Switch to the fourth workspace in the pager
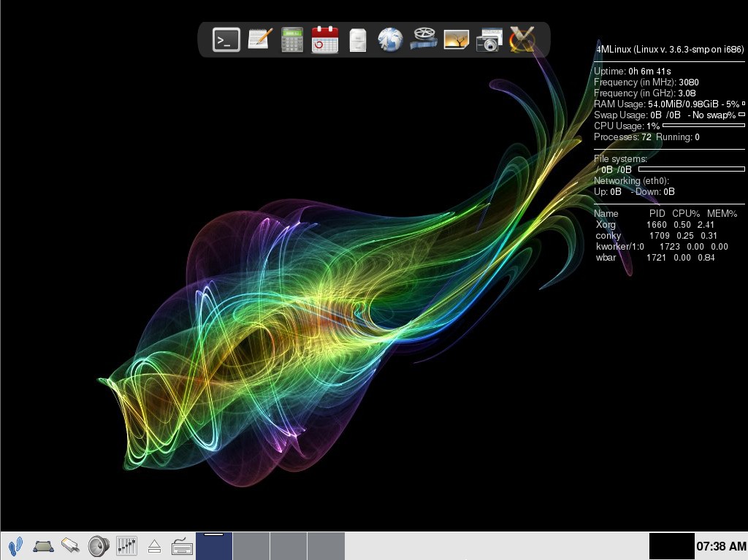This screenshot has width=748, height=560. pyautogui.click(x=326, y=545)
